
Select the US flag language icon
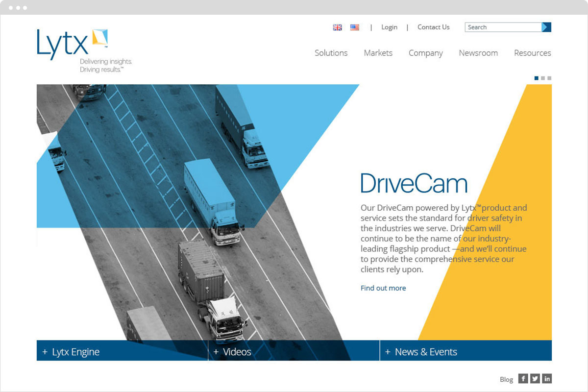click(x=355, y=27)
